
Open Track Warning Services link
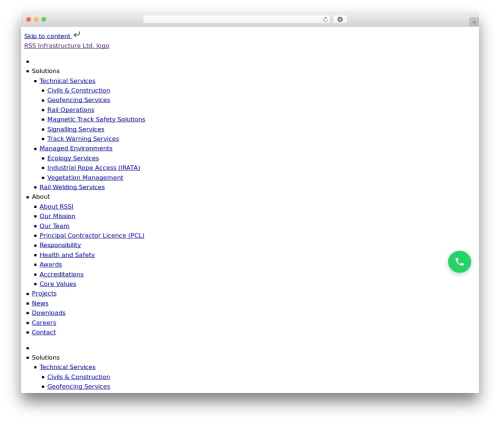(x=83, y=139)
